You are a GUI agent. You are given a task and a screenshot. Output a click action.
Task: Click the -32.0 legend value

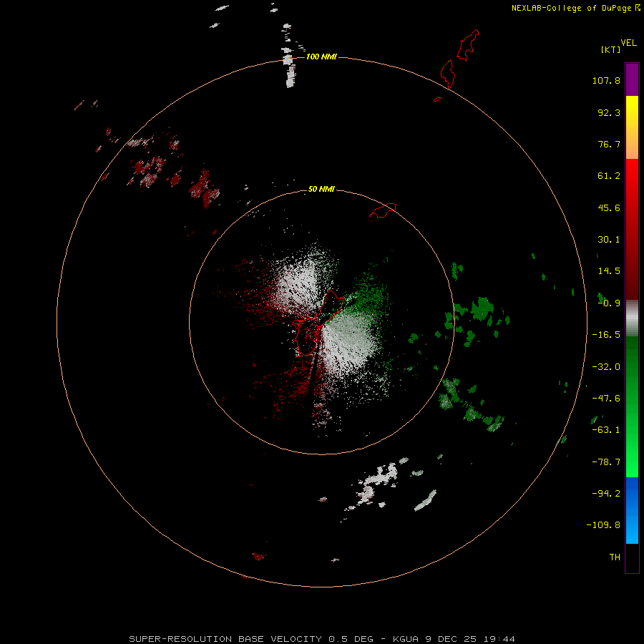(606, 367)
